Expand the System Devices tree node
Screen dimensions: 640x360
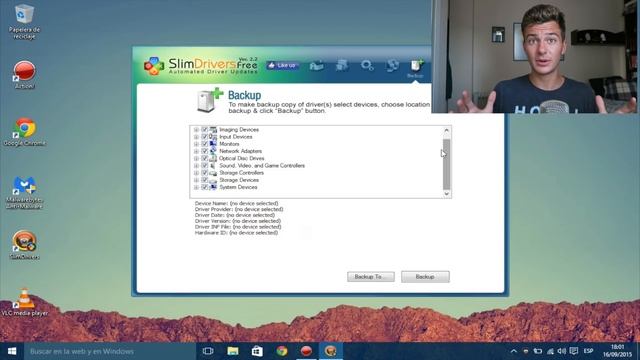pyautogui.click(x=196, y=187)
